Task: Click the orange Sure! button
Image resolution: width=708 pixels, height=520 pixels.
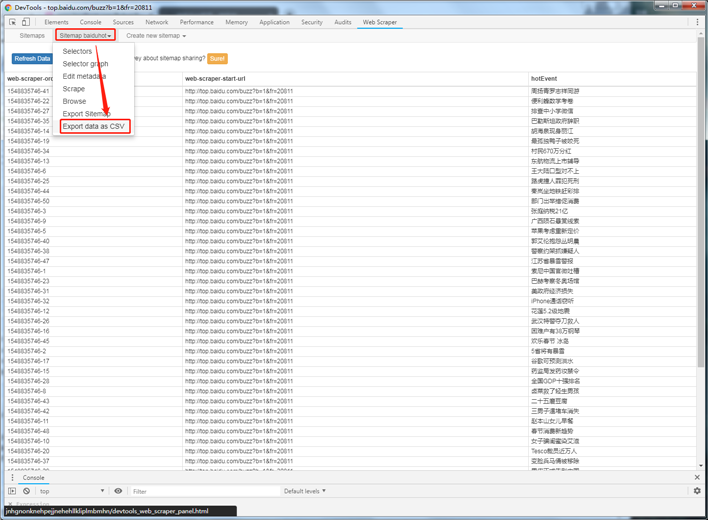Action: 217,59
